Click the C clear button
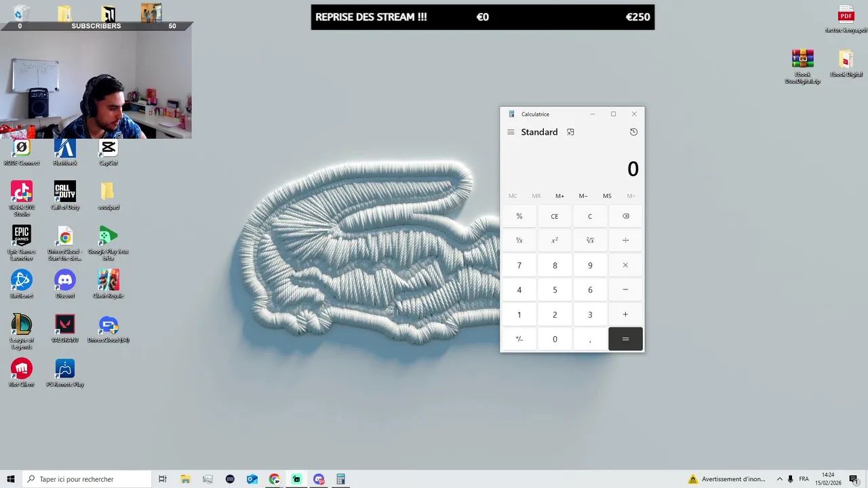The width and height of the screenshot is (868, 488). click(x=590, y=216)
